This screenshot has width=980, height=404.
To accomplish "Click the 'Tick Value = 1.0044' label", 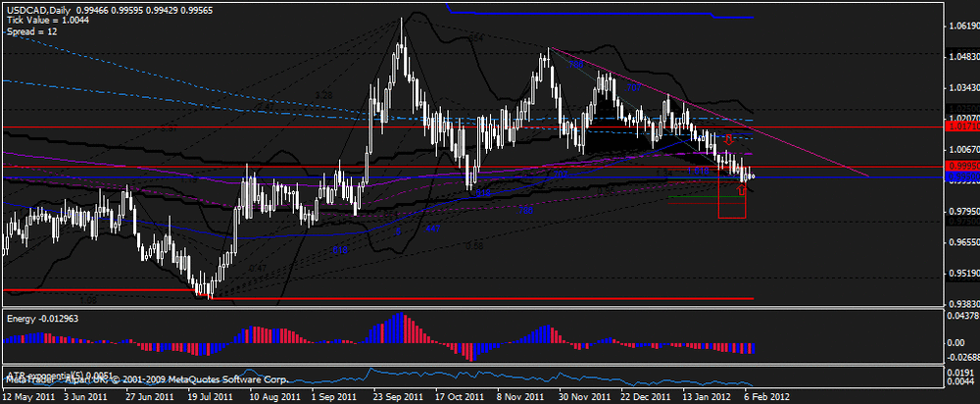I will pyautogui.click(x=48, y=21).
